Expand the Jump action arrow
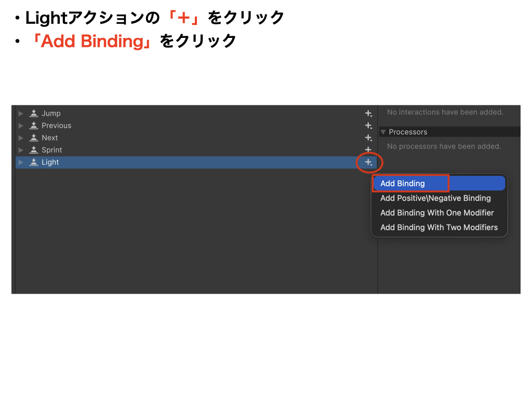 tap(21, 113)
